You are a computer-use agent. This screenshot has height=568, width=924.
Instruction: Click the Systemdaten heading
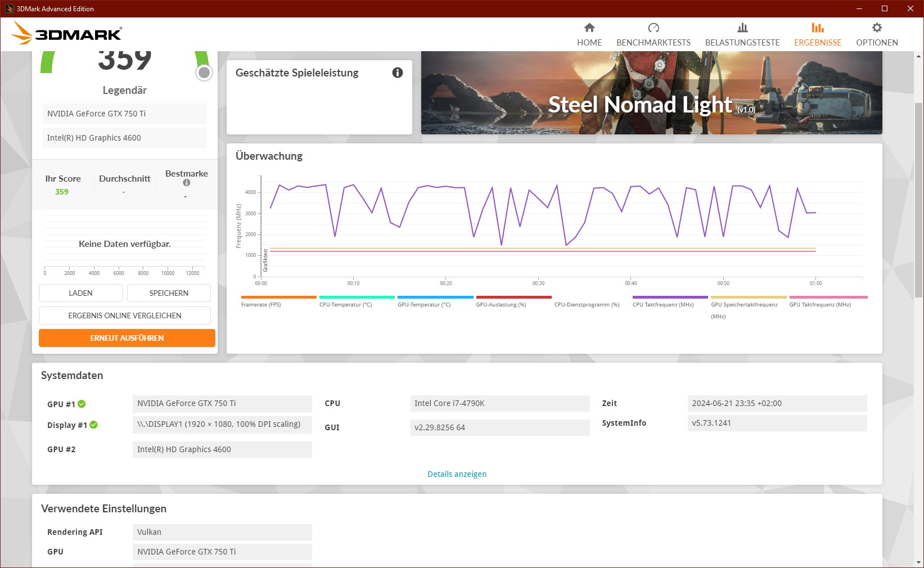(72, 375)
